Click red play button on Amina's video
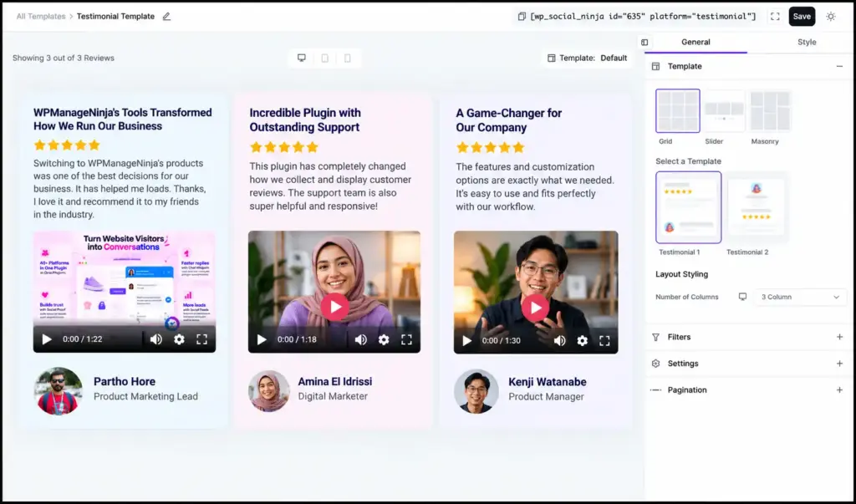Viewport: 856px width, 504px height. 334,307
